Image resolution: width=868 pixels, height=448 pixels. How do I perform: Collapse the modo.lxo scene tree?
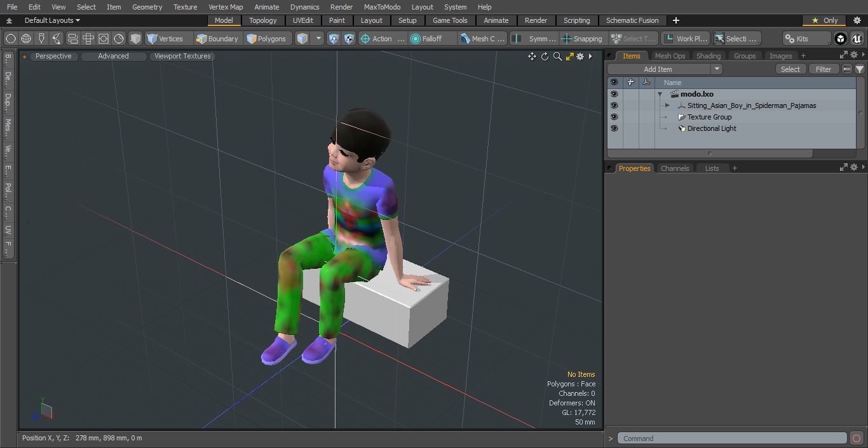click(x=660, y=94)
